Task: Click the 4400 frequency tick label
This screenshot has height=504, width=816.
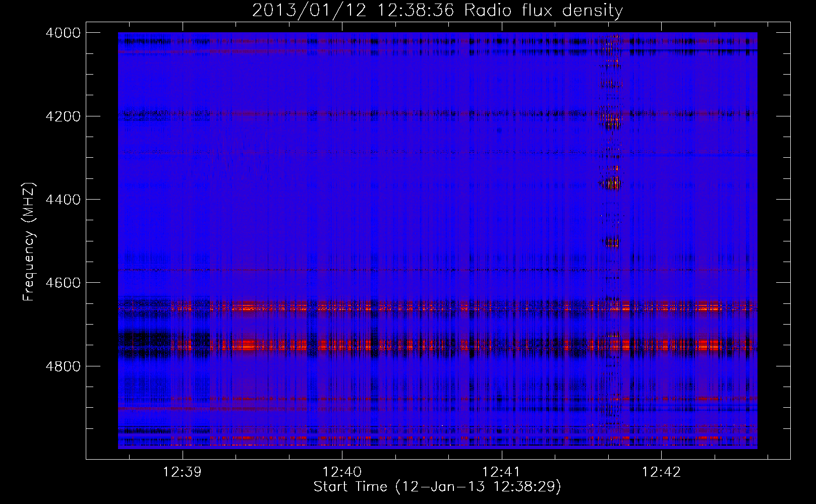Action: [x=63, y=200]
